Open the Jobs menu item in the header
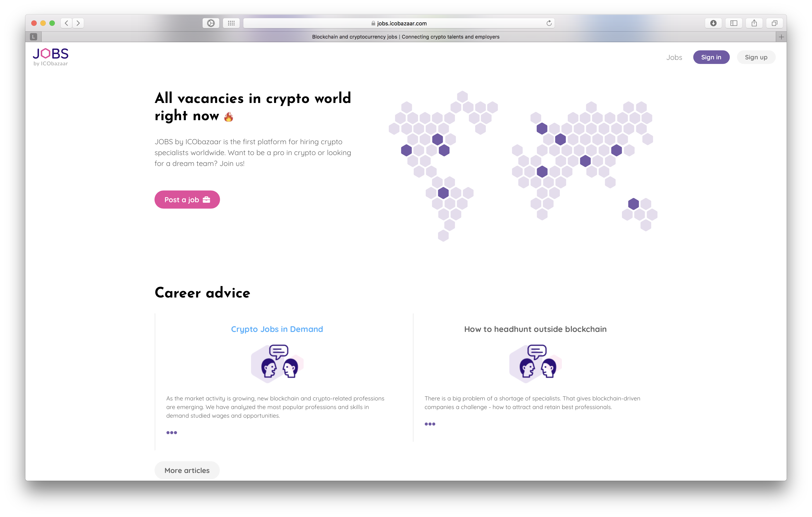Image resolution: width=812 pixels, height=517 pixels. point(674,57)
